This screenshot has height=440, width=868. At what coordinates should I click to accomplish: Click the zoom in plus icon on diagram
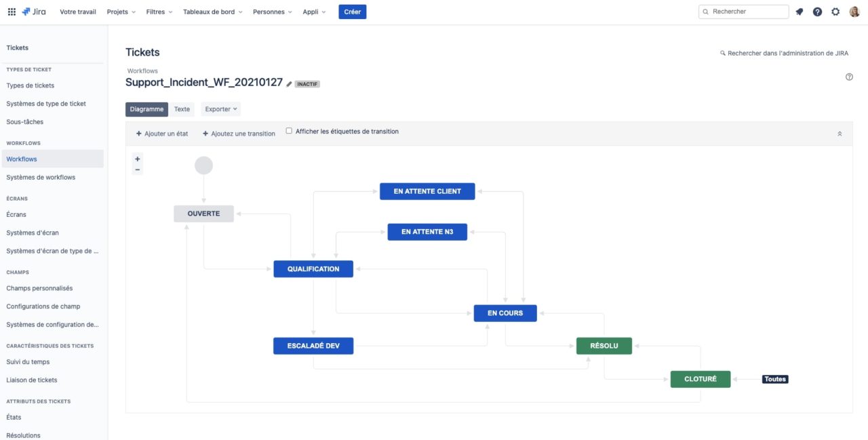[137, 158]
